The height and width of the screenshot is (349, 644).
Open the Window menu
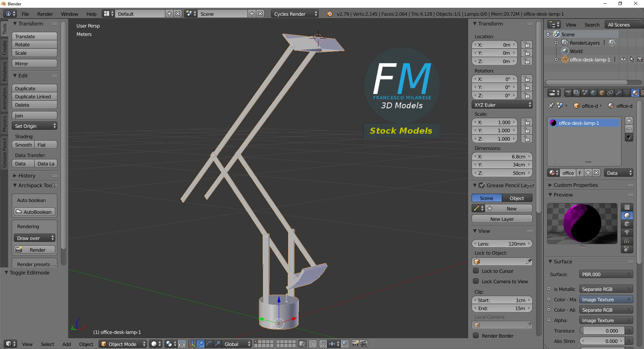pyautogui.click(x=69, y=14)
